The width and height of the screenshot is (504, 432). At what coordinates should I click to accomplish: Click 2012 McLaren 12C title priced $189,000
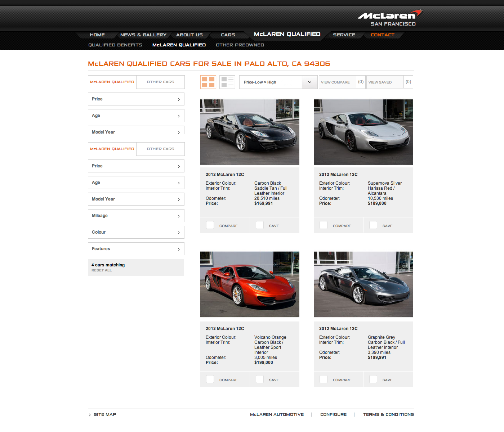(x=338, y=175)
